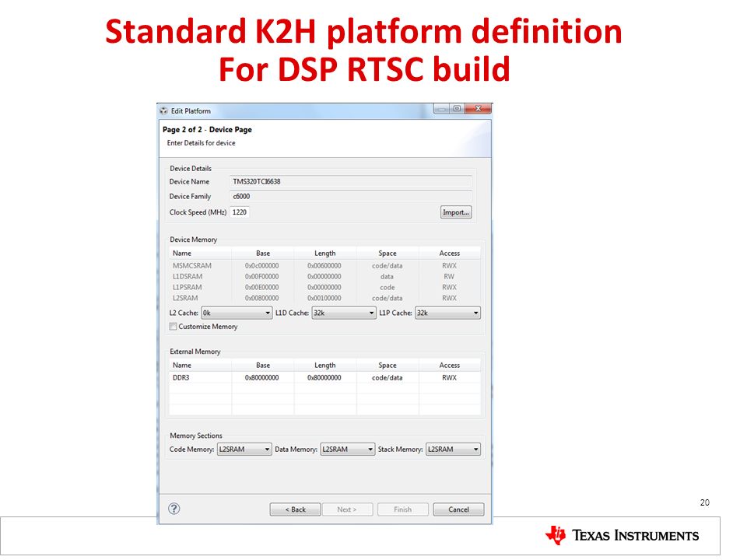
Task: Click the Edit Platform window icon
Action: click(164, 111)
